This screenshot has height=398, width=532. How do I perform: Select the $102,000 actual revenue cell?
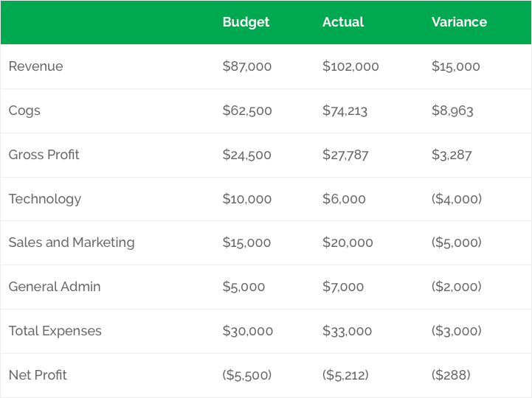[350, 66]
